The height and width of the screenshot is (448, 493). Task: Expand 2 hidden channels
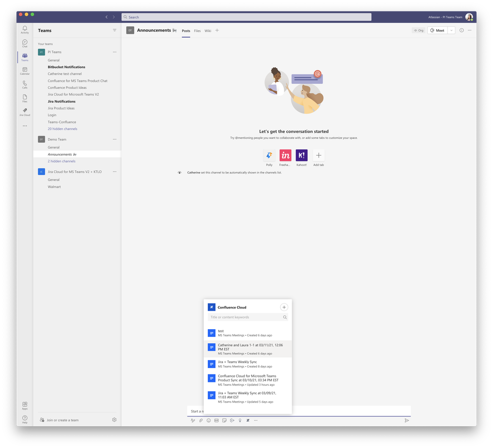pyautogui.click(x=62, y=161)
